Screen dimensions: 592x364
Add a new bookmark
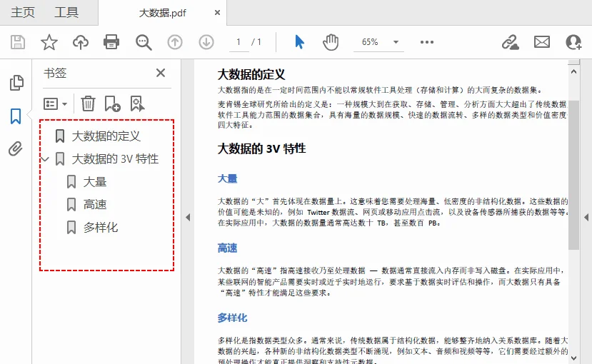click(112, 103)
